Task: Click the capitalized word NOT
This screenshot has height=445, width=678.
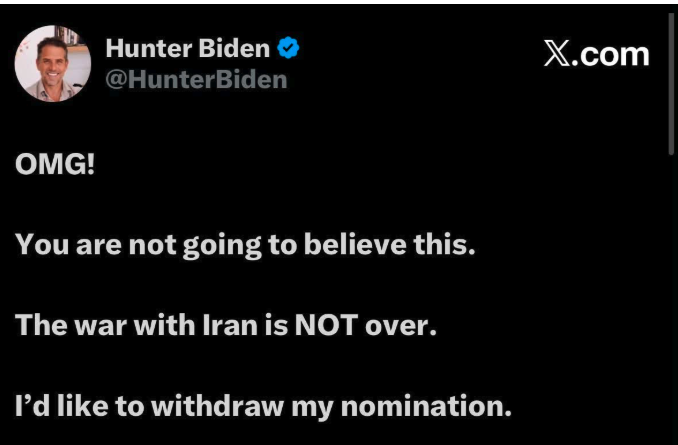Action: (326, 325)
